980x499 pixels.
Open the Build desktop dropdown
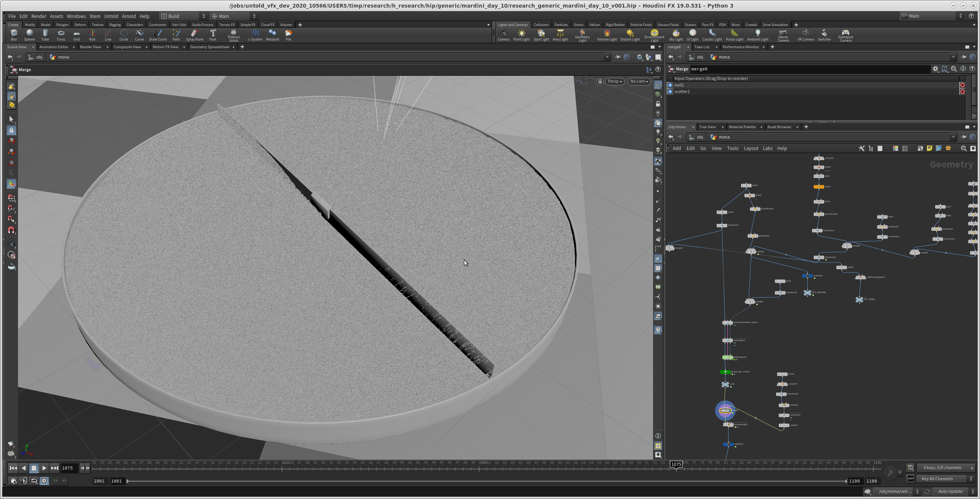point(183,16)
